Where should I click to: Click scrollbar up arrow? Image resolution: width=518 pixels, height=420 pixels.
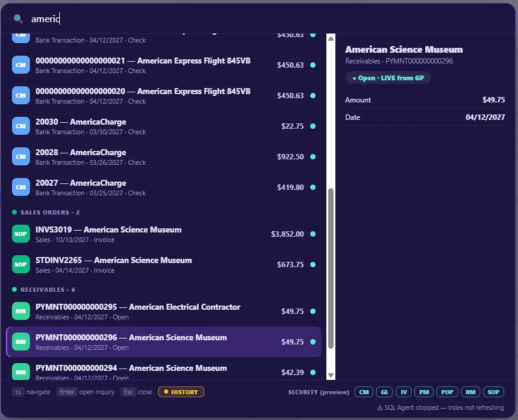click(331, 38)
